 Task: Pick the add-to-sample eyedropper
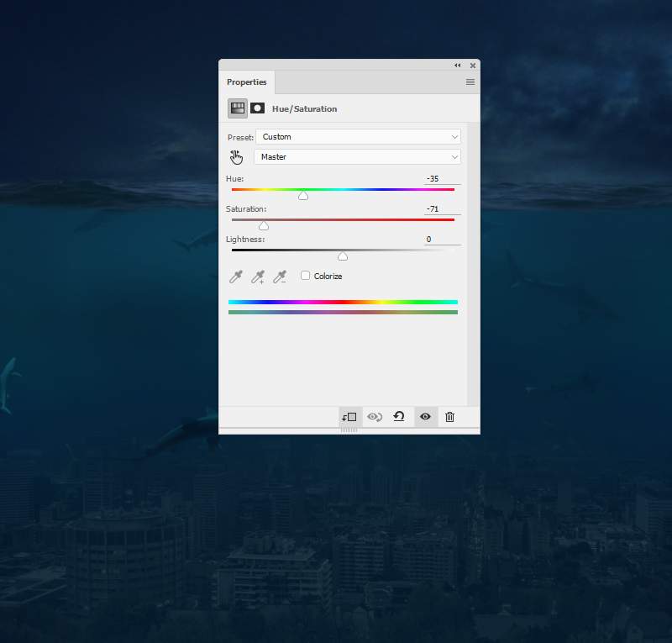coord(258,277)
